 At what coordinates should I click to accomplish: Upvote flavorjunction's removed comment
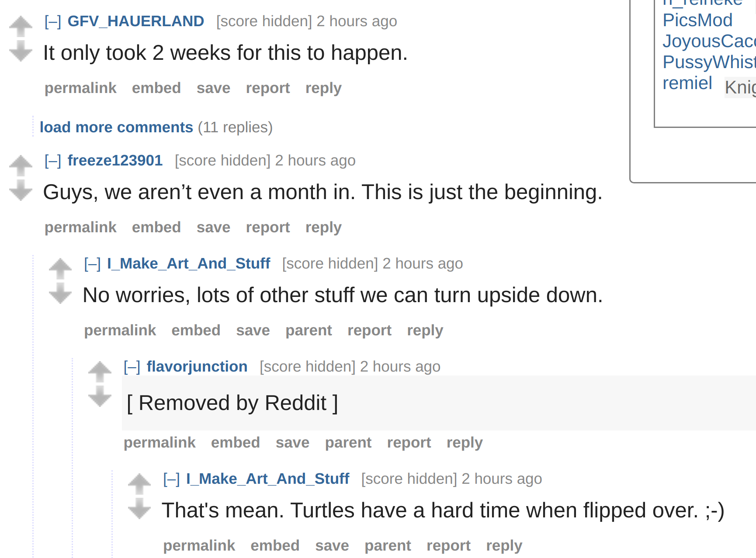pos(100,372)
